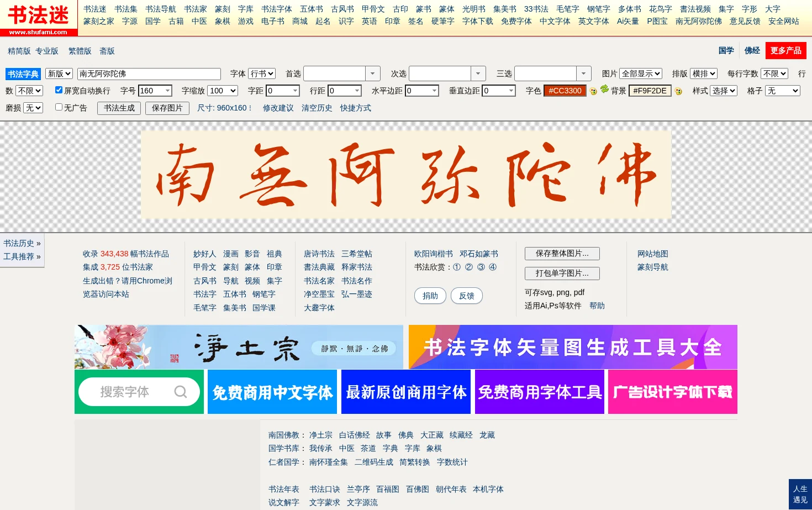Select calligraphy appreciation number ③
The width and height of the screenshot is (812, 510).
click(x=481, y=267)
